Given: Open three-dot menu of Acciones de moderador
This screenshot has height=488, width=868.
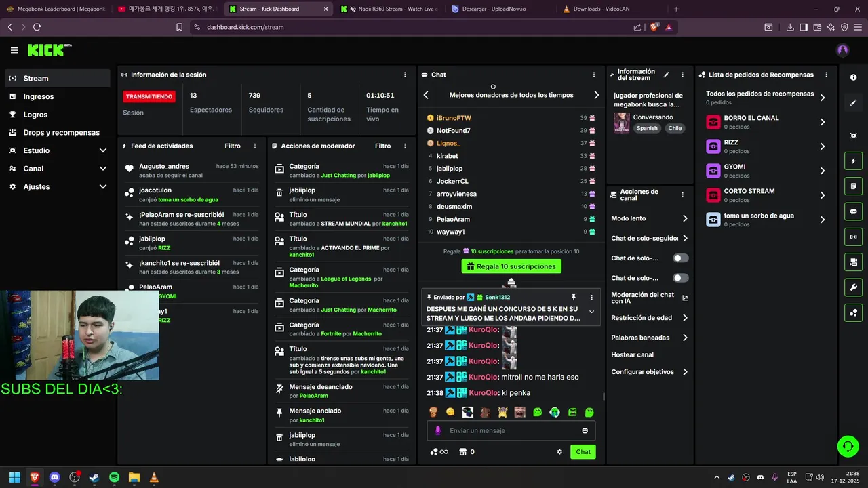Looking at the screenshot, I should click(x=405, y=146).
